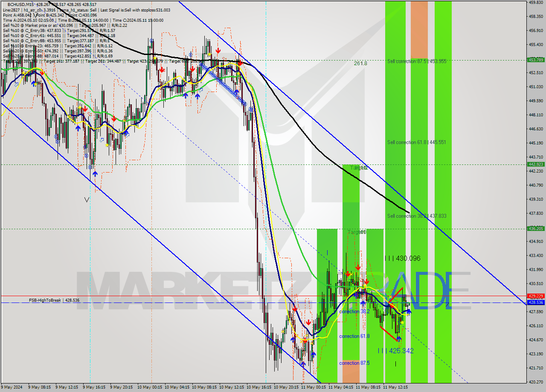Click the 9 May 20:15 time label
The image size is (546, 392).
122,387
